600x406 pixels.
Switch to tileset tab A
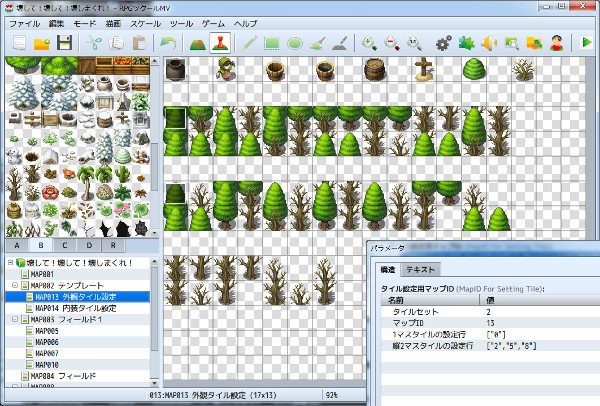[17, 245]
